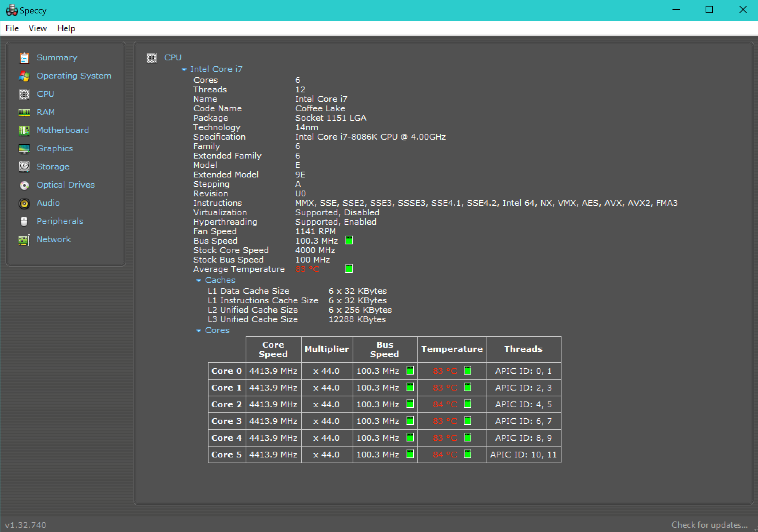
Task: Click the CPU label in sidebar
Action: (x=45, y=94)
